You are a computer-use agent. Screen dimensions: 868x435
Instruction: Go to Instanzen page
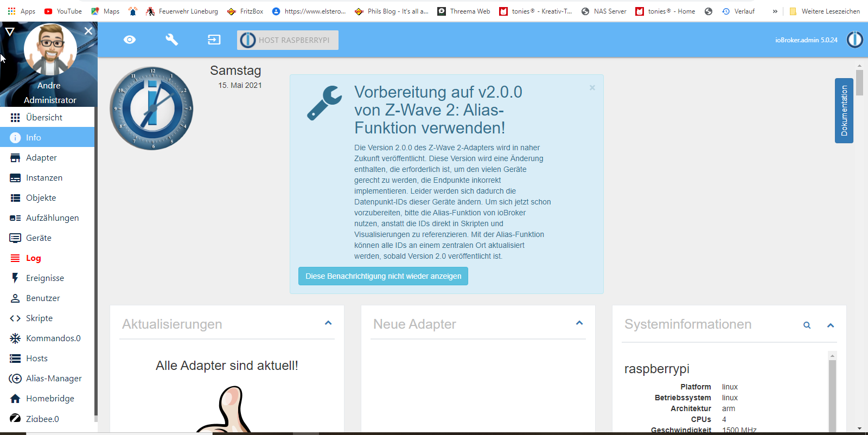[47, 177]
